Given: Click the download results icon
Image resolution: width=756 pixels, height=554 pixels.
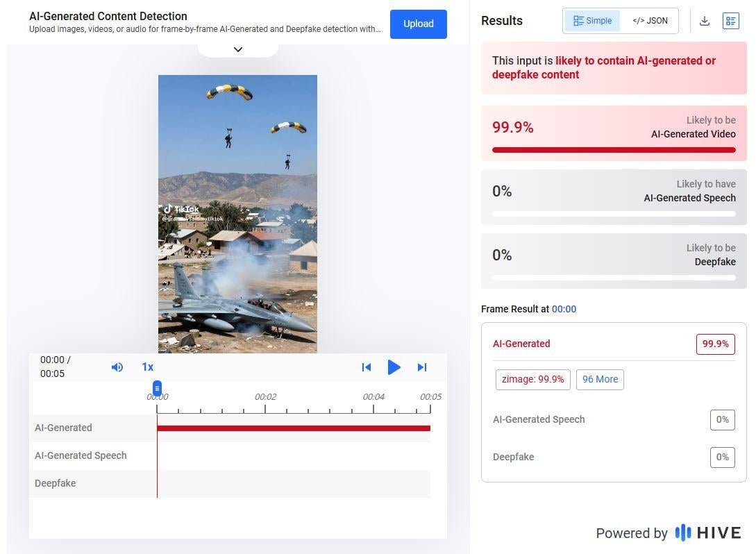Looking at the screenshot, I should point(704,21).
